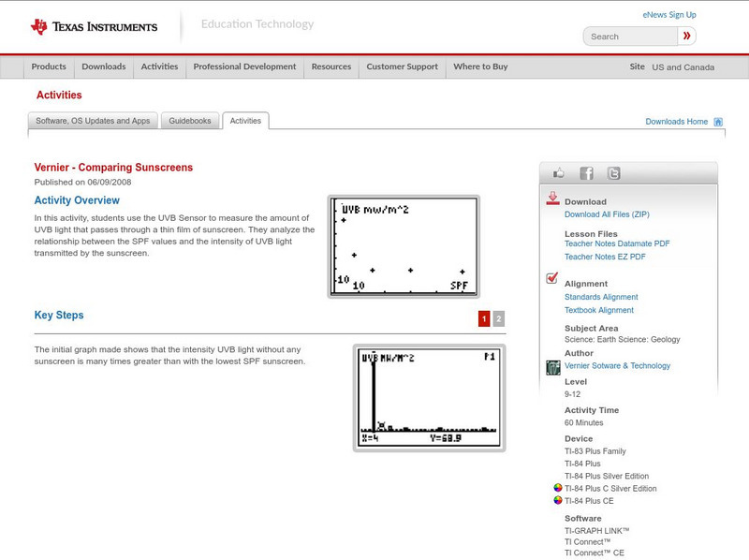Share via the Twitter icon
749x560 pixels.
point(613,173)
